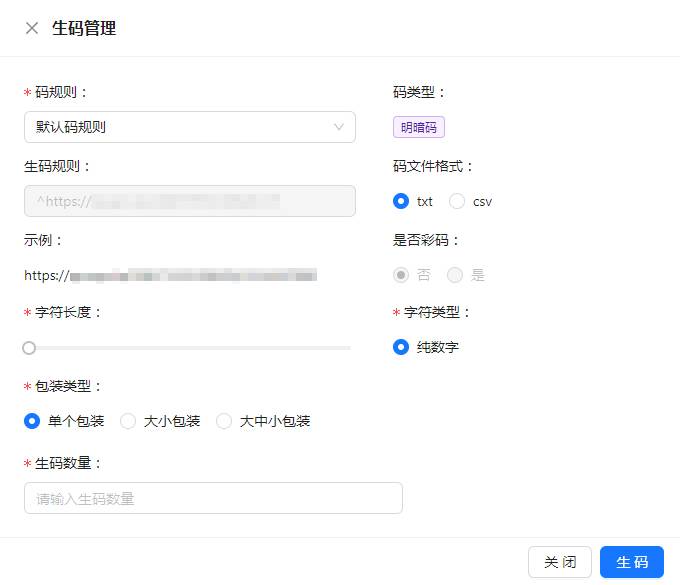Click the chevron arrow in 码规则 select

point(339,127)
